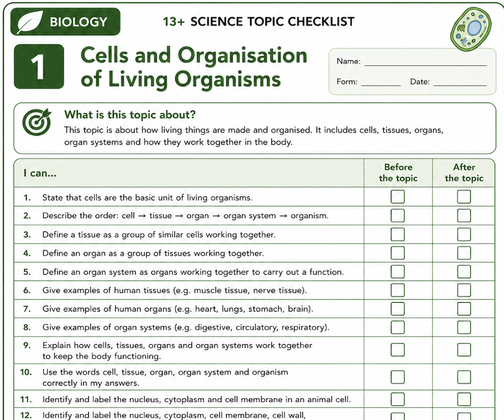Check the After box for statement 11

[x=464, y=400]
